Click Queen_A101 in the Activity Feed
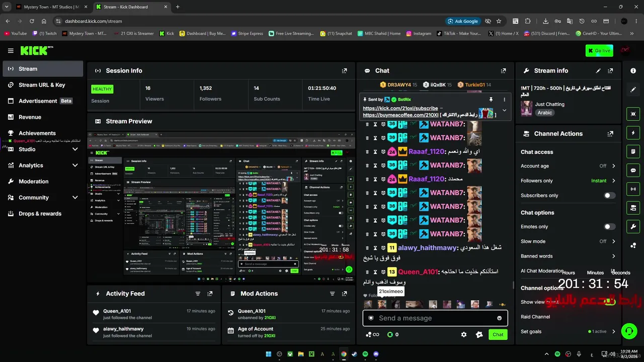The image size is (644, 362). click(117, 311)
